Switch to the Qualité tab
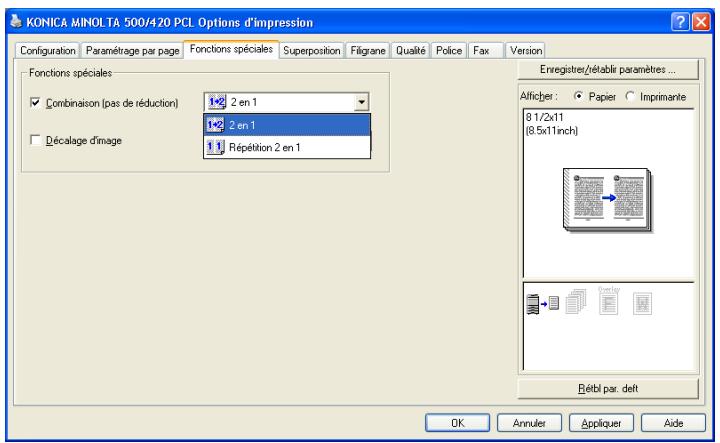Viewport: 720px width, 443px height. pos(411,50)
